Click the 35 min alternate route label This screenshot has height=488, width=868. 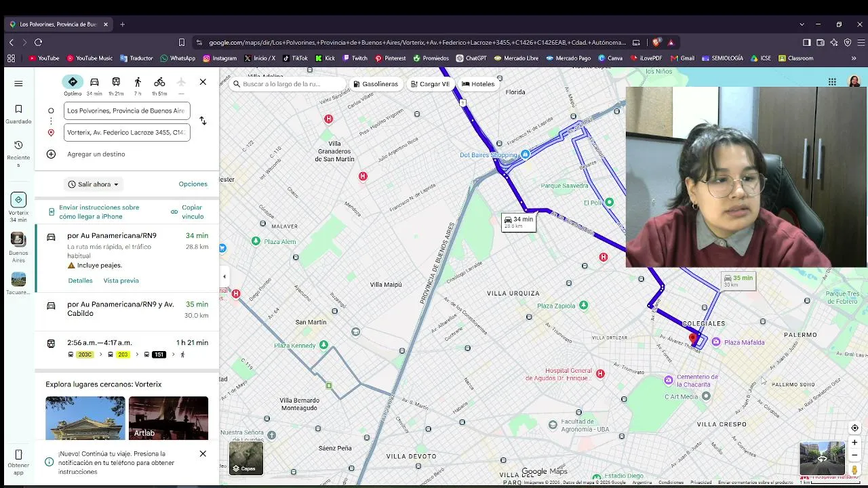point(738,281)
